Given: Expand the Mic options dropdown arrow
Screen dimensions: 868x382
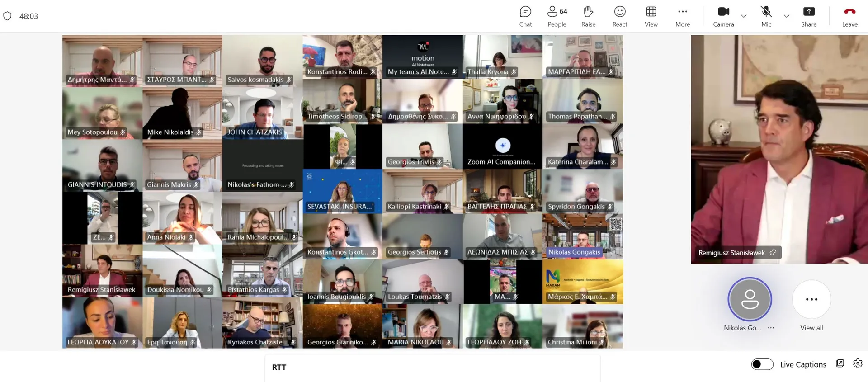Looking at the screenshot, I should 787,16.
